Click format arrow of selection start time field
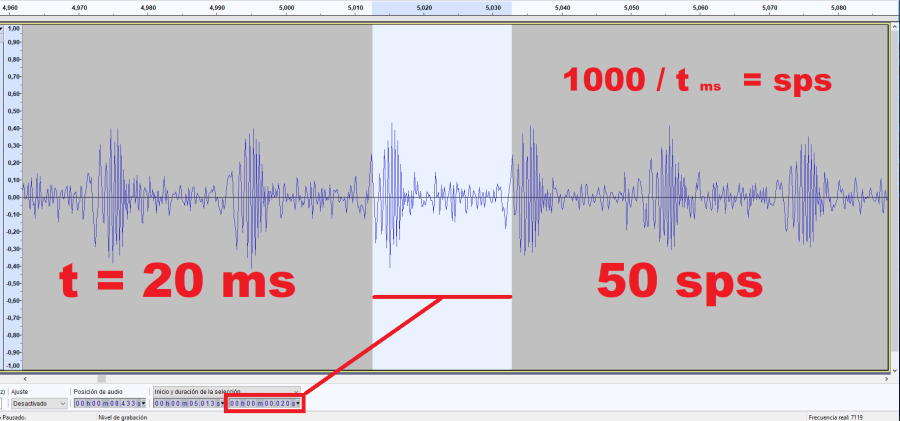 pyautogui.click(x=223, y=403)
